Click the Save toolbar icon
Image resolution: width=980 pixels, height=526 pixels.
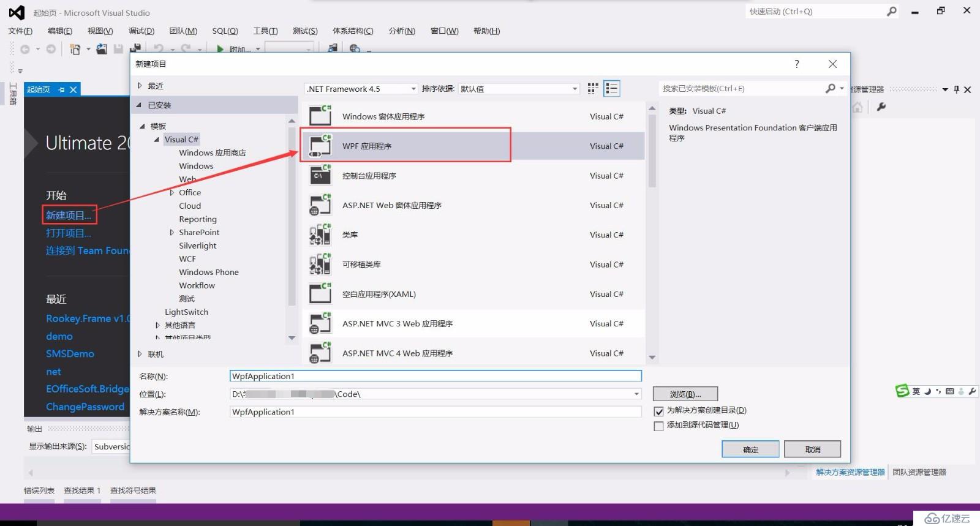[x=118, y=49]
